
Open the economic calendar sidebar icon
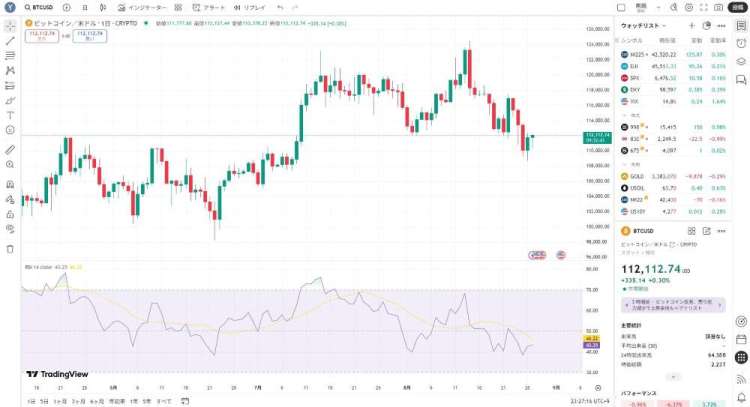(741, 339)
